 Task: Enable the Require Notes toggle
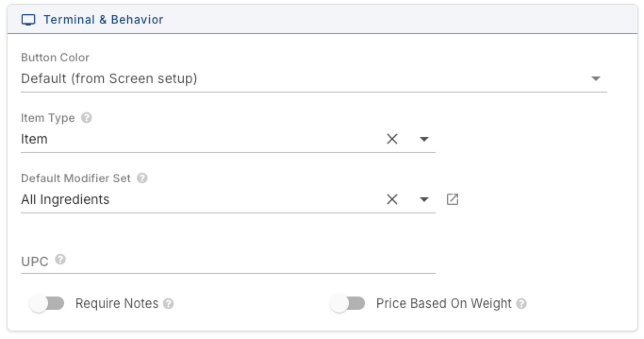click(x=46, y=304)
